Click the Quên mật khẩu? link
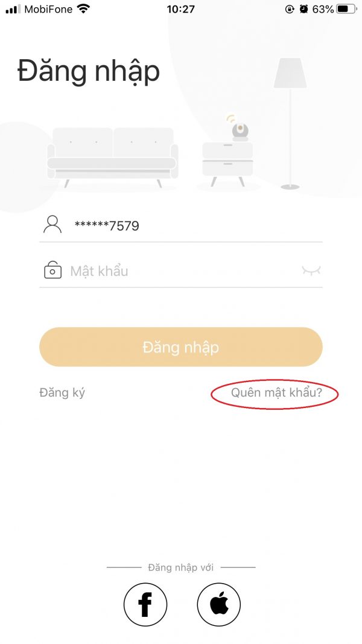362x644 pixels. [x=276, y=393]
